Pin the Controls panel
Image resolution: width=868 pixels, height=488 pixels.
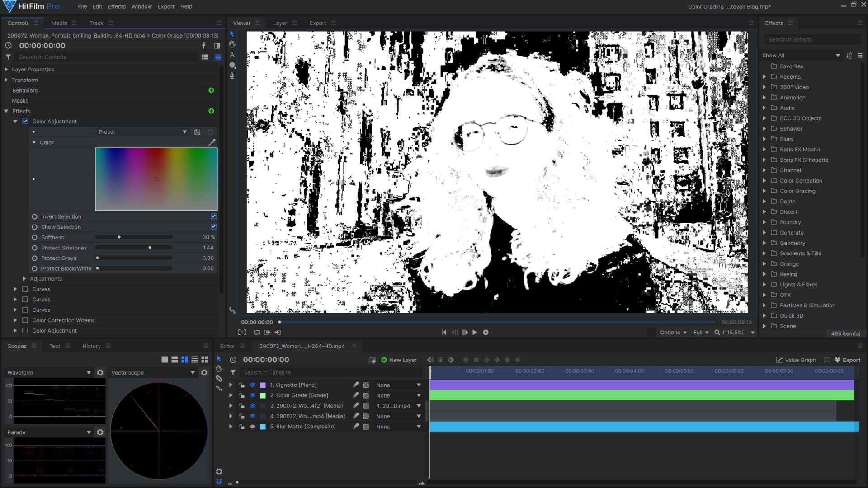[203, 46]
